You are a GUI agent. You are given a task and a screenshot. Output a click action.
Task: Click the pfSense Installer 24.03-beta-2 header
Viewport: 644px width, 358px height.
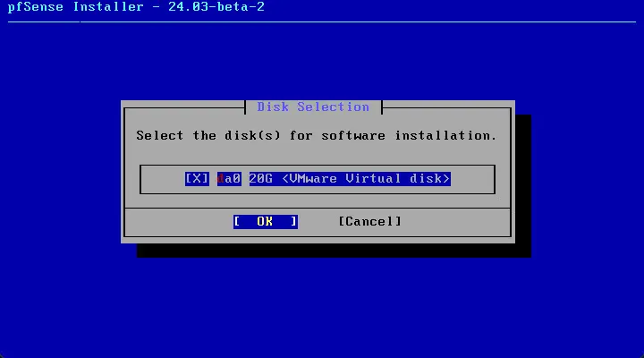coord(136,7)
